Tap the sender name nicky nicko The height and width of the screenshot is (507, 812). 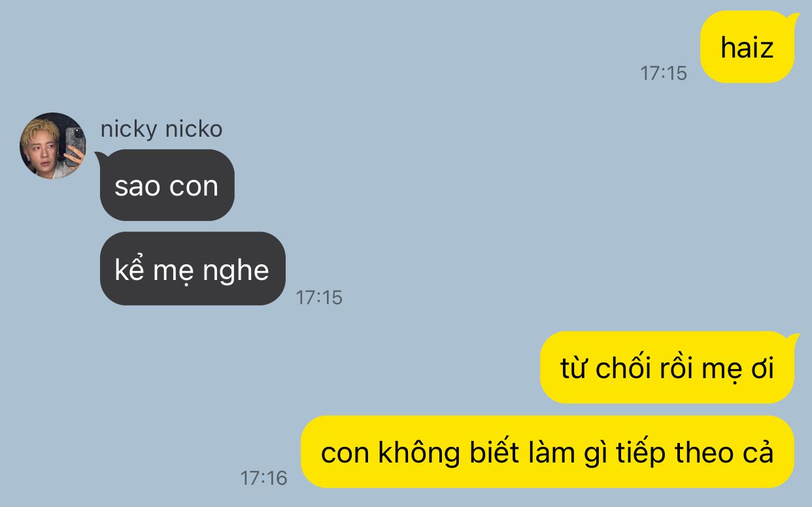(x=161, y=129)
